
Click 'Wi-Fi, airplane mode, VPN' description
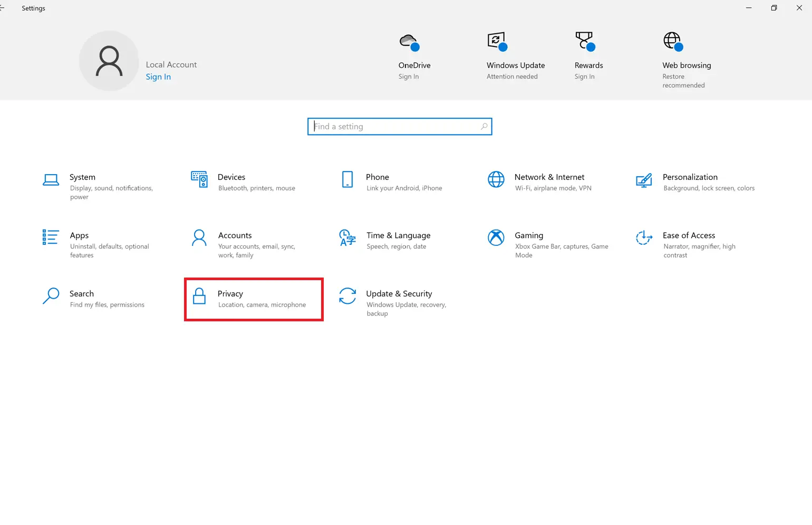point(553,188)
